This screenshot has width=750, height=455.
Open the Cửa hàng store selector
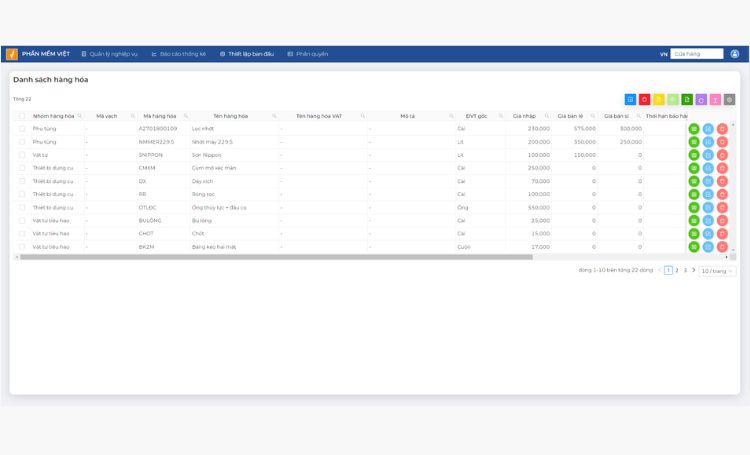[x=696, y=54]
